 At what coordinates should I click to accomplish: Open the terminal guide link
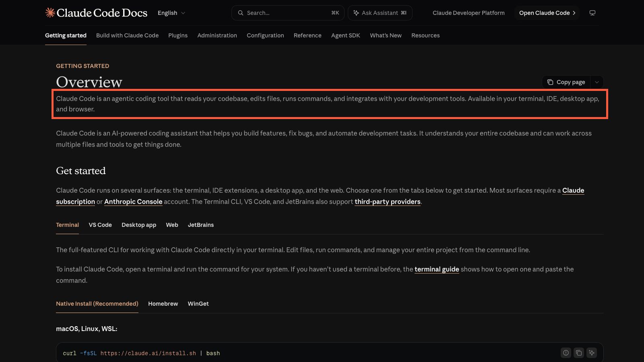[437, 269]
